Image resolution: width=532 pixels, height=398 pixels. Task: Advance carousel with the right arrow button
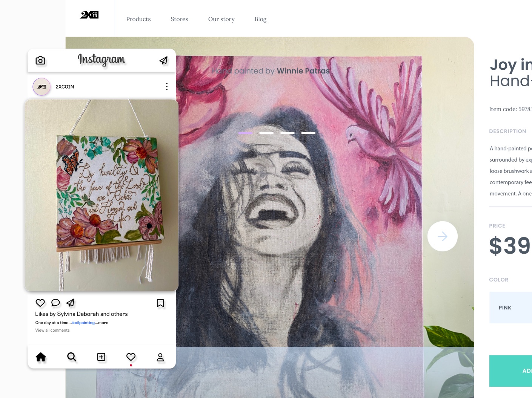click(x=443, y=236)
